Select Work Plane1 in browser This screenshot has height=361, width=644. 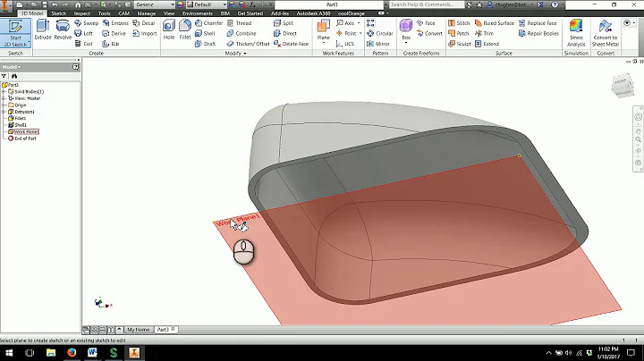point(26,131)
